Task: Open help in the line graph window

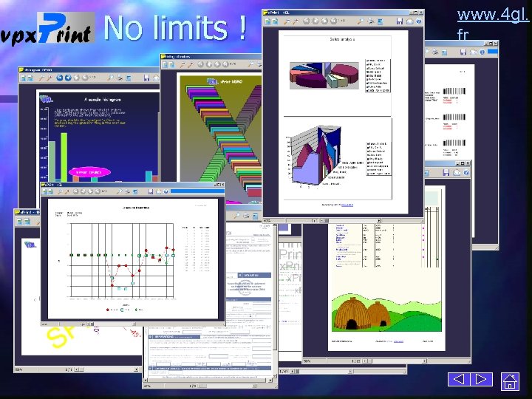Action: point(166,191)
